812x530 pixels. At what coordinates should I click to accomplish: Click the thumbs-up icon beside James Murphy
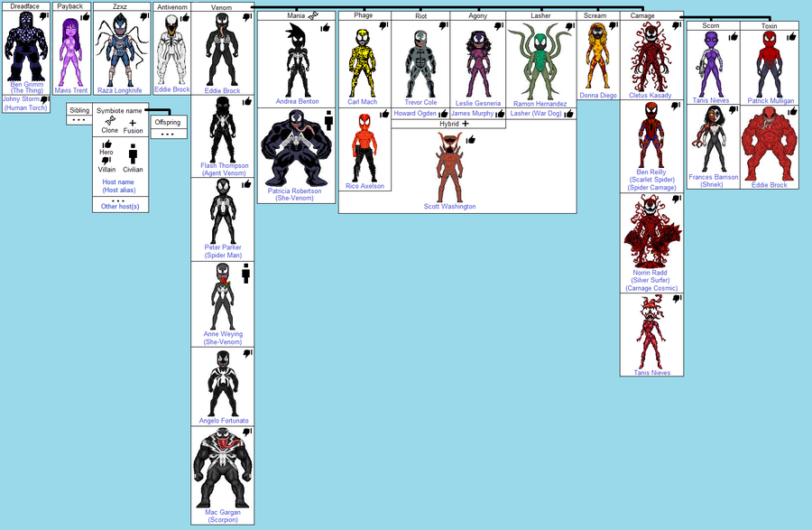(500, 114)
